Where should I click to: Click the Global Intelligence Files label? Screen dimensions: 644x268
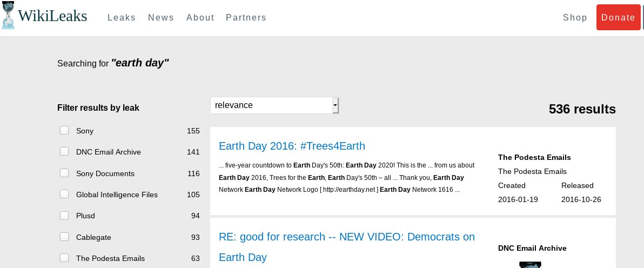tap(117, 195)
